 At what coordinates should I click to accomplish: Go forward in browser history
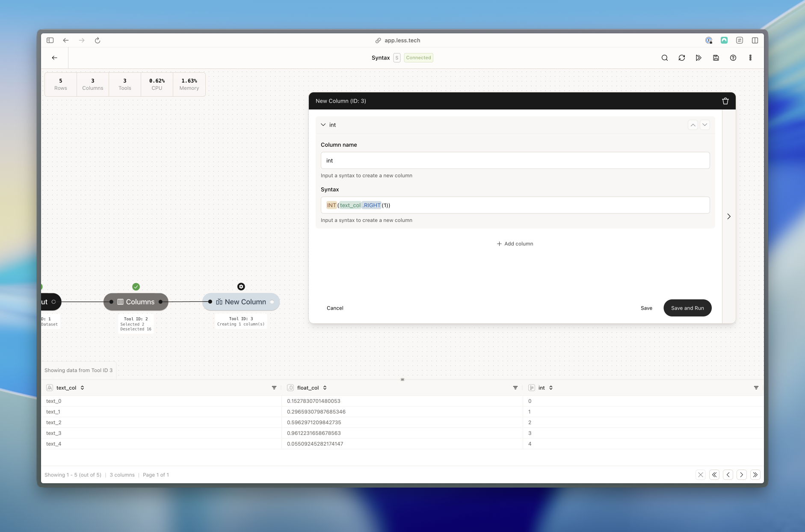[82, 40]
